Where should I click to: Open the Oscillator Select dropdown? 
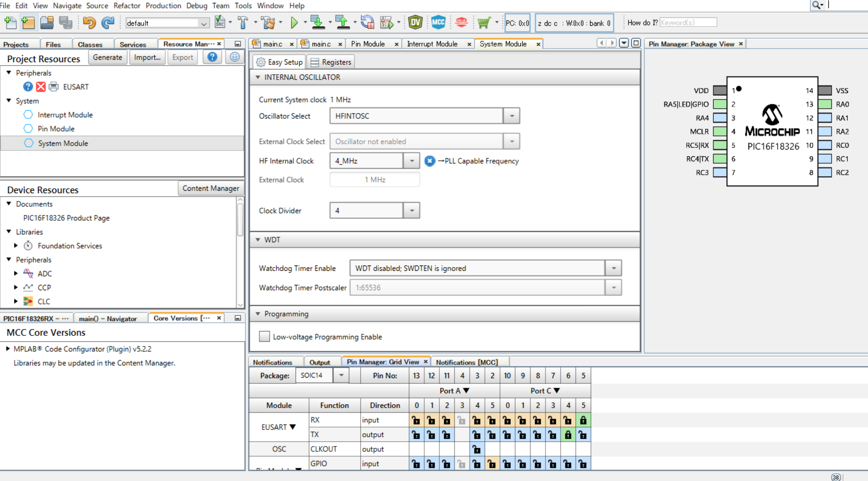point(512,116)
